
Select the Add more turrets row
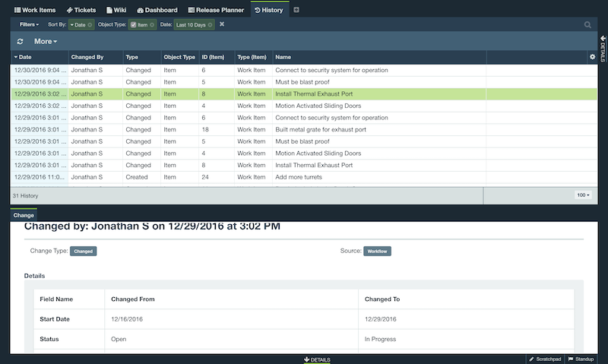[x=304, y=177]
